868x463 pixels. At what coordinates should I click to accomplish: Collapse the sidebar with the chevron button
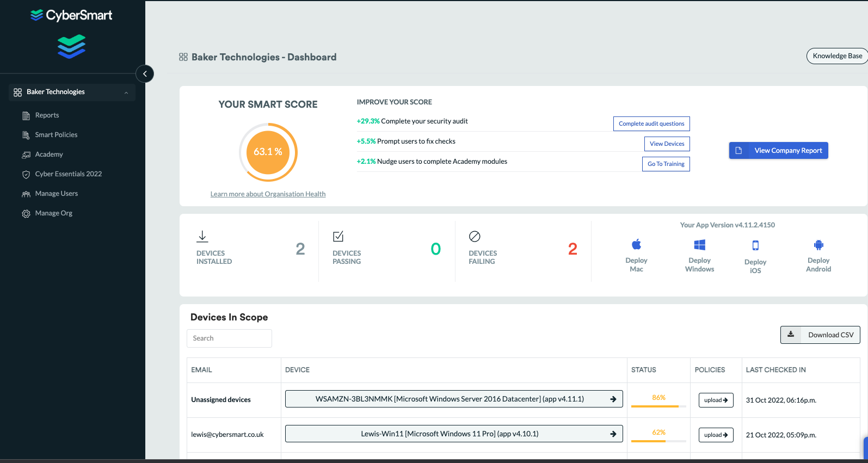[145, 73]
